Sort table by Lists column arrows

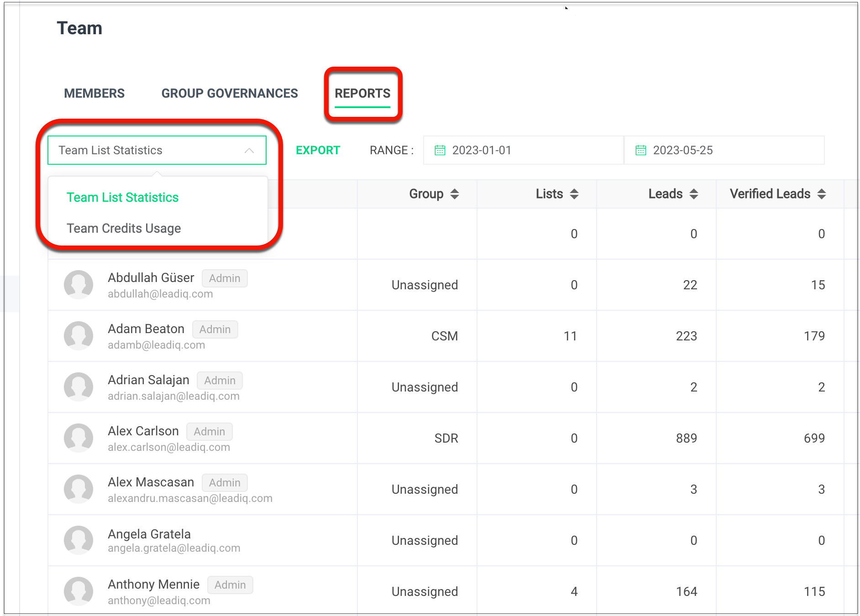(x=574, y=194)
